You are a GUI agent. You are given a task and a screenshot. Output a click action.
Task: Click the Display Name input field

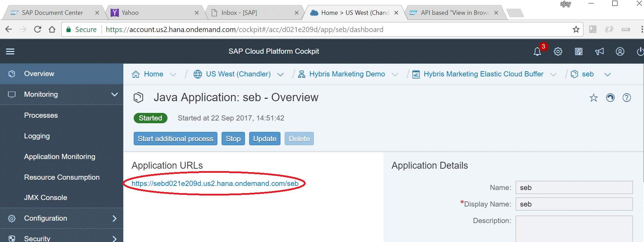pyautogui.click(x=574, y=204)
